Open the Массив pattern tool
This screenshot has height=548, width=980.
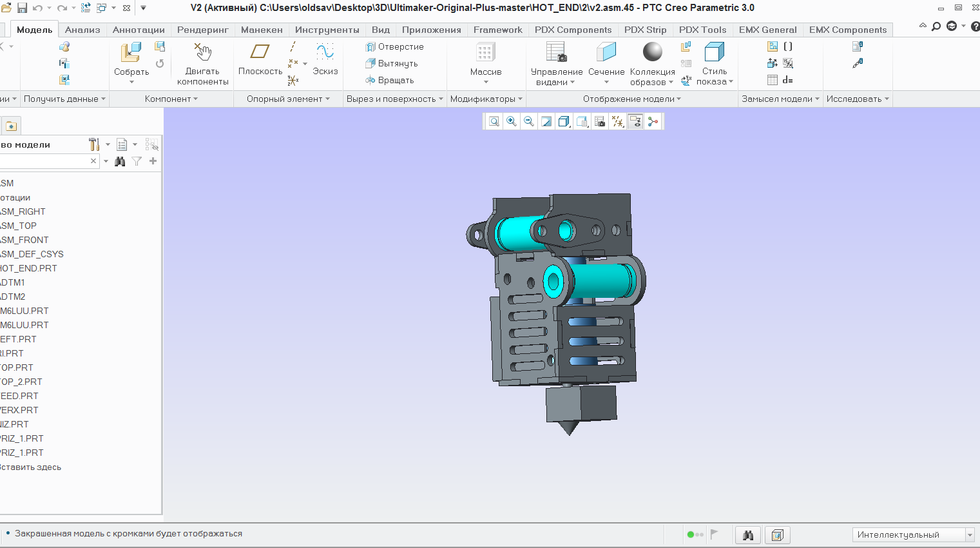[x=485, y=53]
